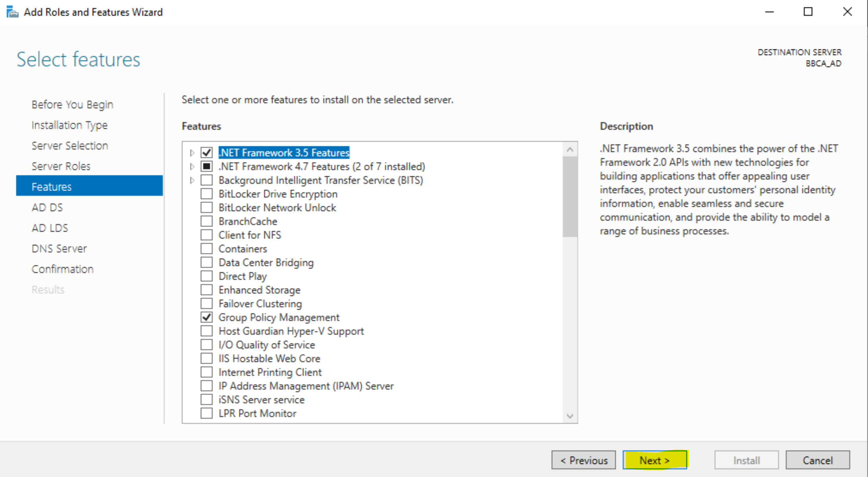Tick BitLocker Network Unlock checkbox
Image resolution: width=868 pixels, height=477 pixels.
point(207,207)
